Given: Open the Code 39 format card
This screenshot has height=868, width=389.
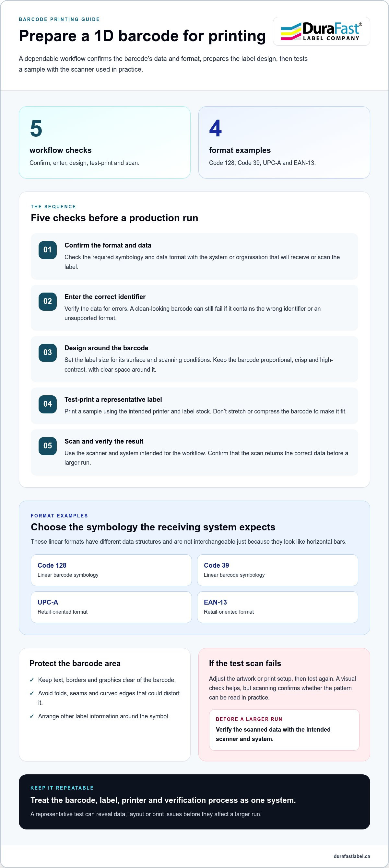Looking at the screenshot, I should tap(277, 570).
